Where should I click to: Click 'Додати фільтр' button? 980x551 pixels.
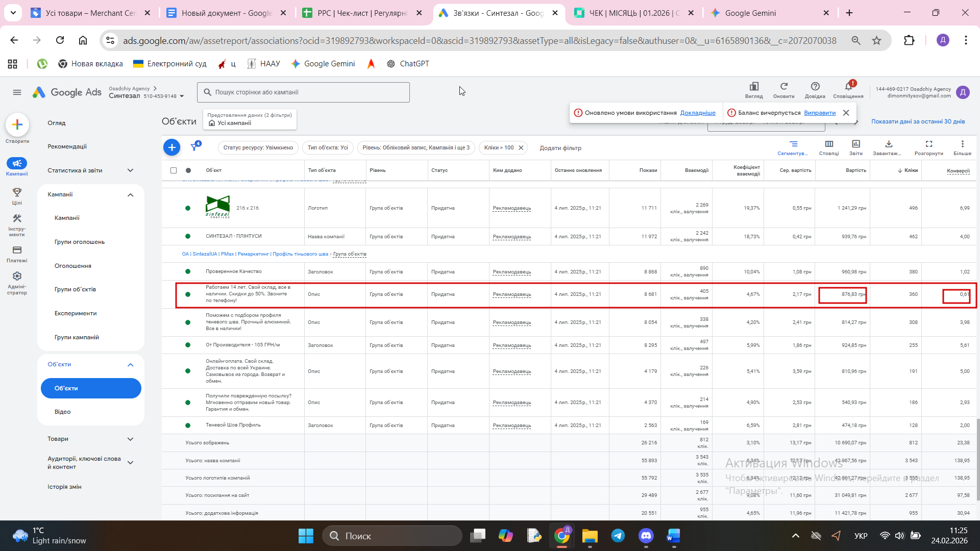click(x=560, y=148)
